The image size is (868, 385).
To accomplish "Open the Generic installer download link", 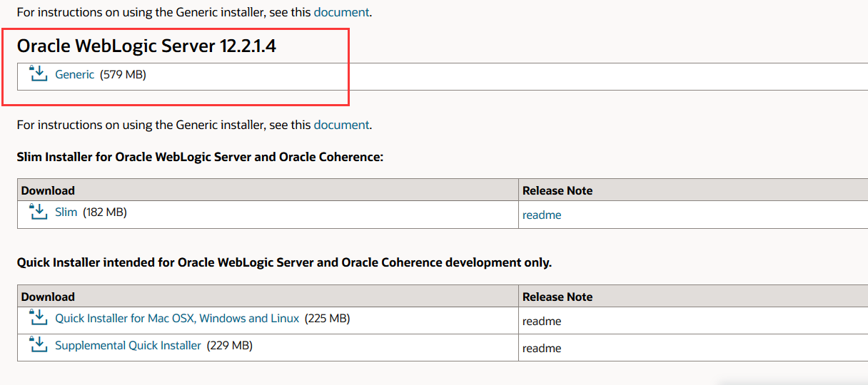I will tap(74, 74).
